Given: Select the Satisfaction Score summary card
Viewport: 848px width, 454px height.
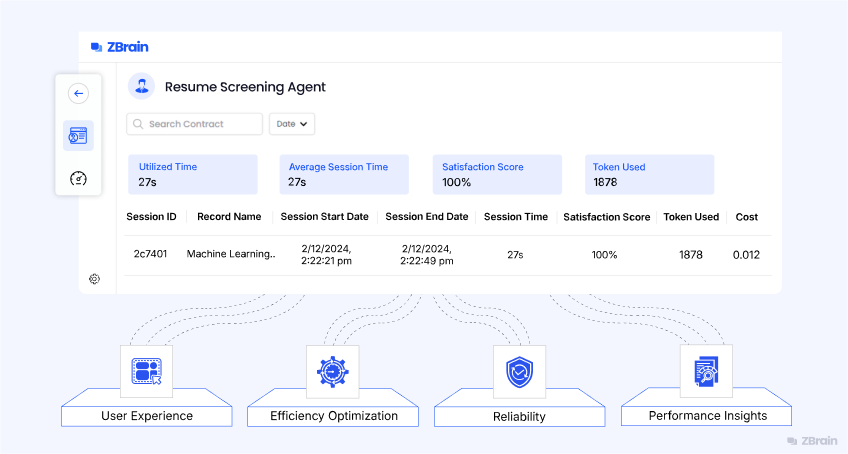Looking at the screenshot, I should [x=497, y=174].
